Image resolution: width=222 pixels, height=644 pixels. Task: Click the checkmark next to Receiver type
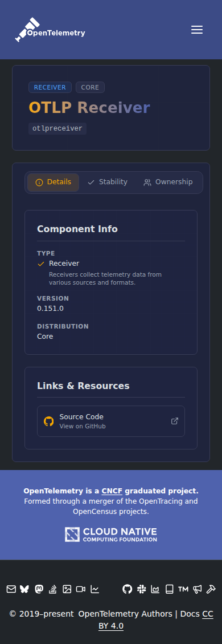click(40, 264)
